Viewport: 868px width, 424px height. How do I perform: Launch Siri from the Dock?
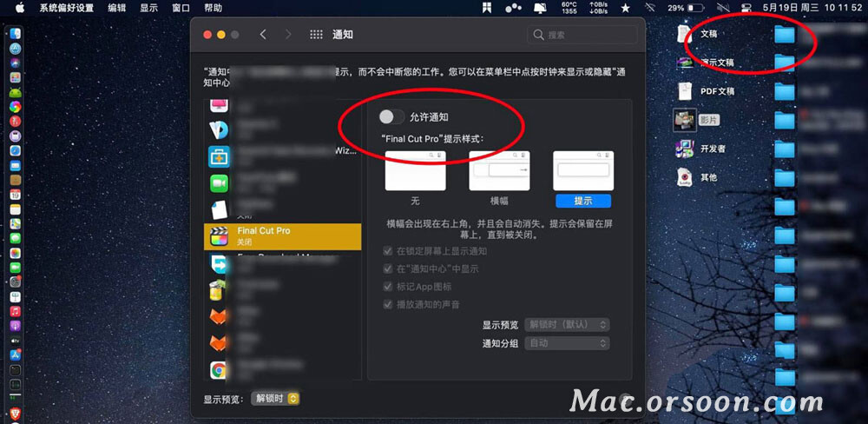coord(15,63)
